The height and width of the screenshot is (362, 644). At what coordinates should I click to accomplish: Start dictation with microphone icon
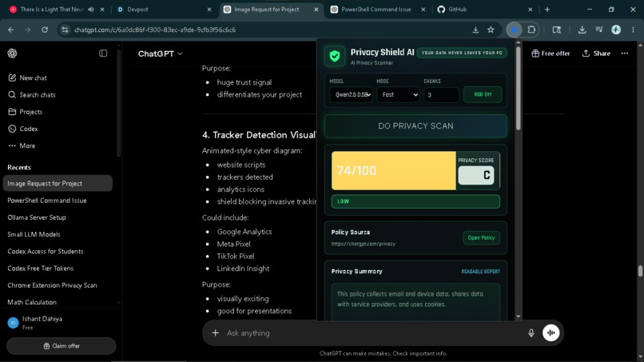(x=531, y=332)
